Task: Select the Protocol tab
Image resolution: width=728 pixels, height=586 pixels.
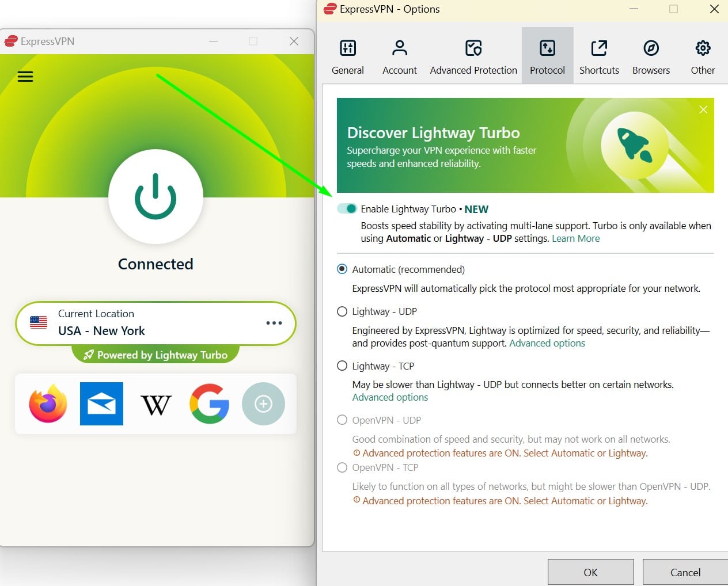Action: click(547, 56)
